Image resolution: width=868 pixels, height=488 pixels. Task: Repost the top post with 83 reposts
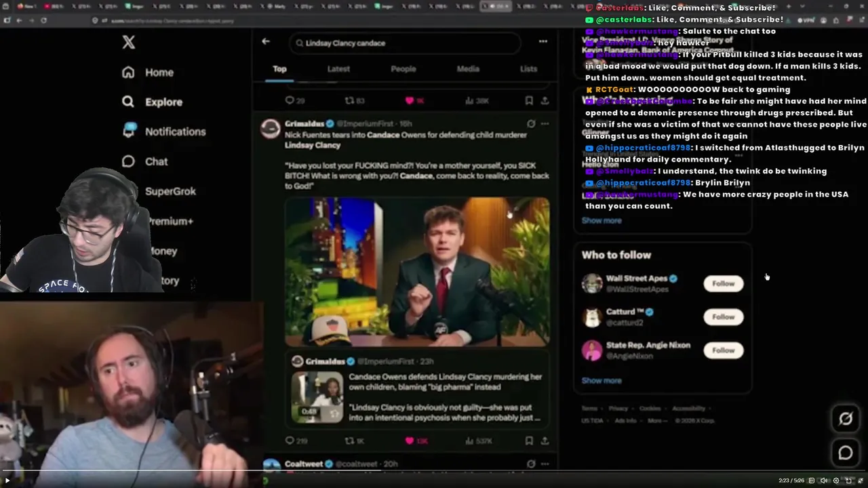349,100
